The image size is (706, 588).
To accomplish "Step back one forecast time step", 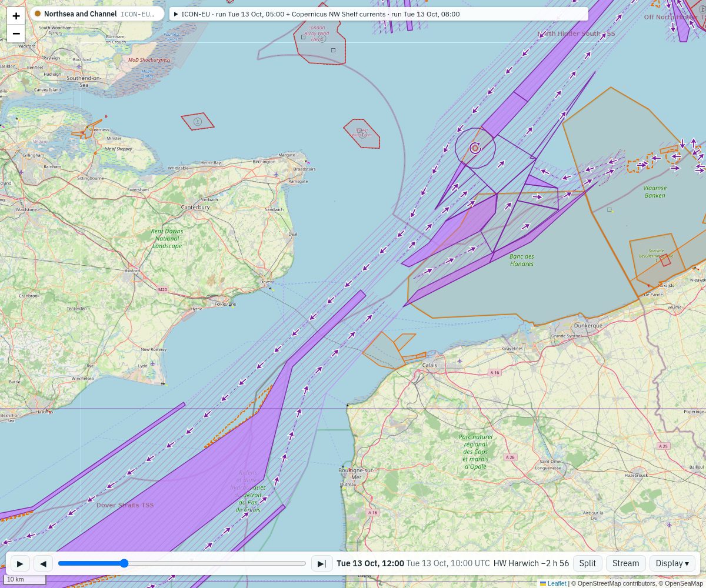I will [x=43, y=563].
